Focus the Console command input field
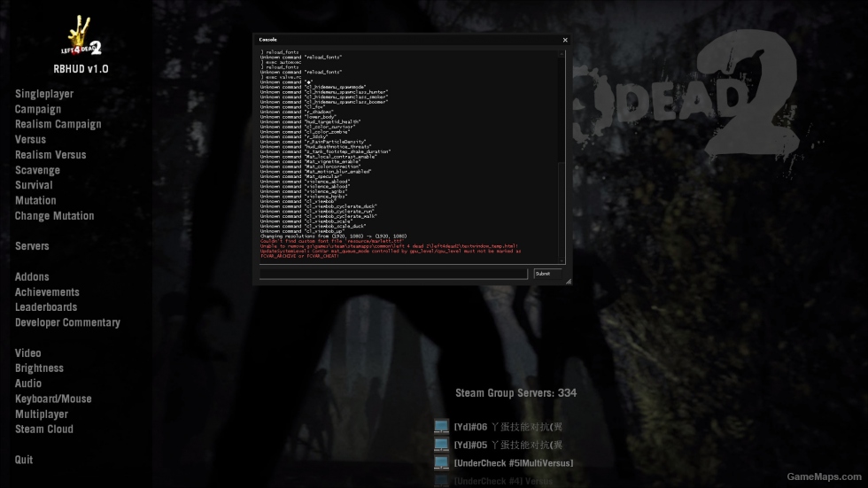 [x=393, y=274]
